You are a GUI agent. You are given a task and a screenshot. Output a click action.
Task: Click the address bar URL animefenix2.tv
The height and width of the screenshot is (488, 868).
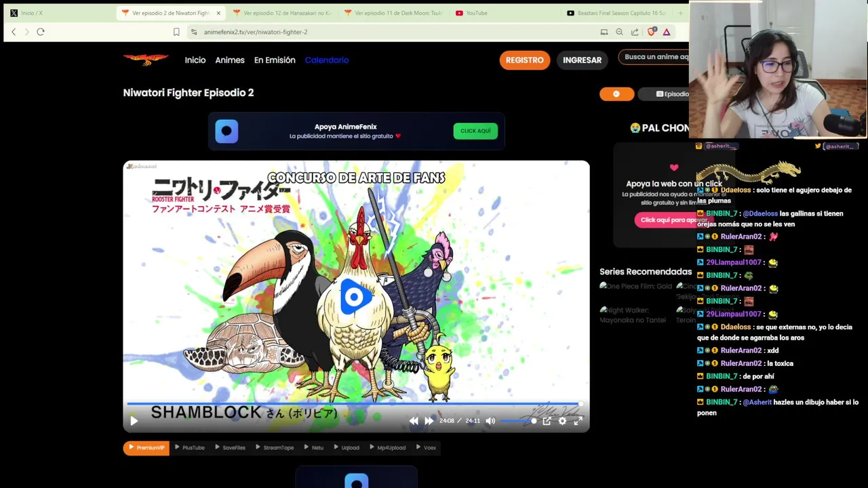(256, 32)
